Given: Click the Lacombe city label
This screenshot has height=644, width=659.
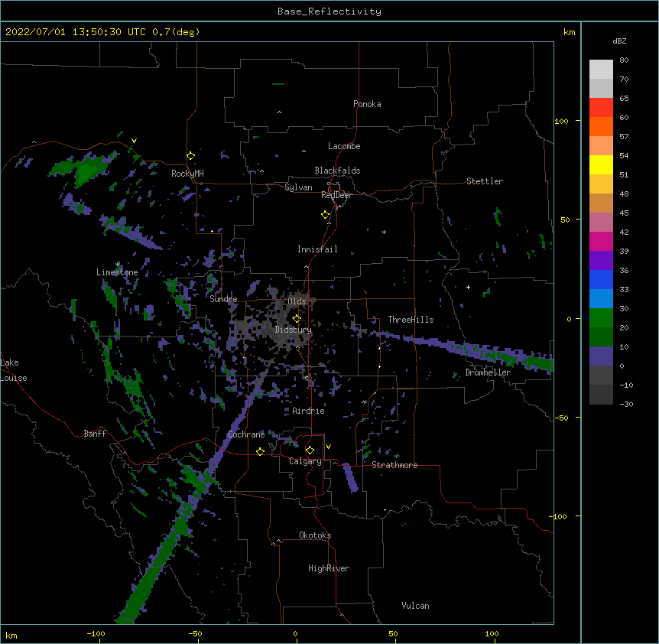Looking at the screenshot, I should (344, 146).
